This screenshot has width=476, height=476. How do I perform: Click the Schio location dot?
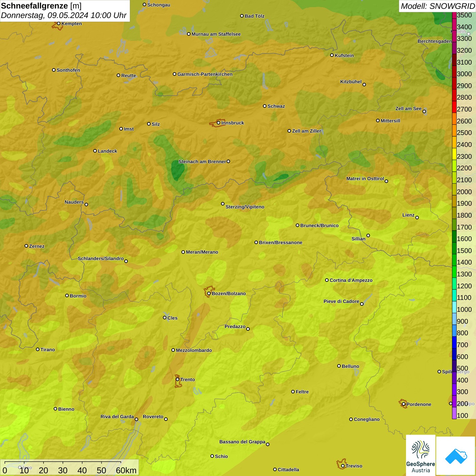pos(212,456)
